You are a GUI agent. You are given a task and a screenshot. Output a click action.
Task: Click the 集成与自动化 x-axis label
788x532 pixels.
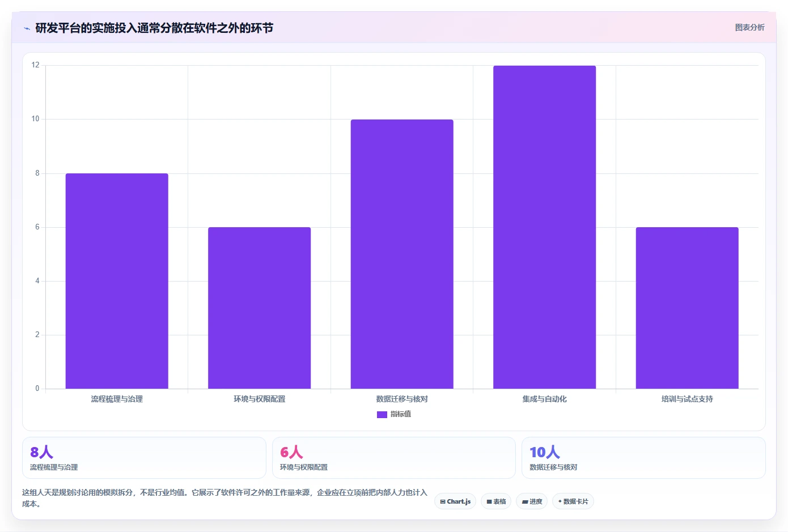[544, 399]
